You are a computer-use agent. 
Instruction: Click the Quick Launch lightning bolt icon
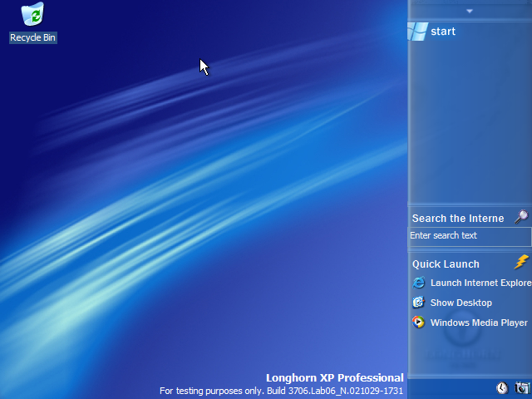click(521, 263)
